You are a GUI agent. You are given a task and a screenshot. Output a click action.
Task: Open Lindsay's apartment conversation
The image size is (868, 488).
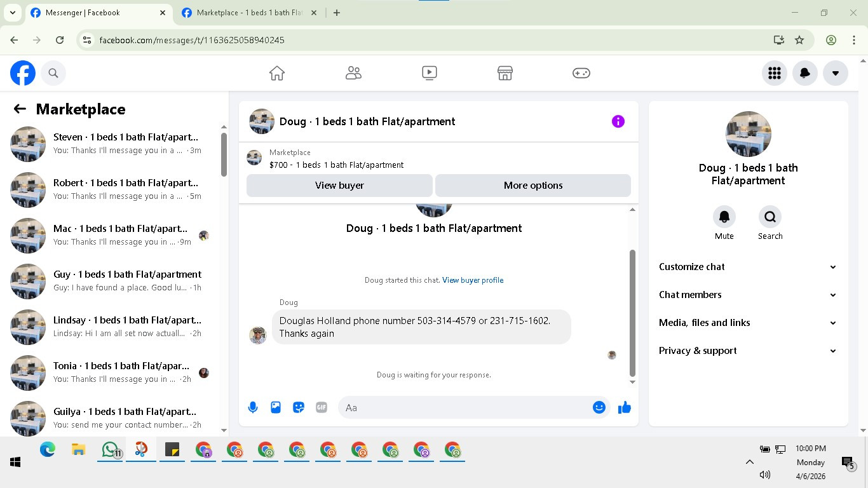click(111, 327)
